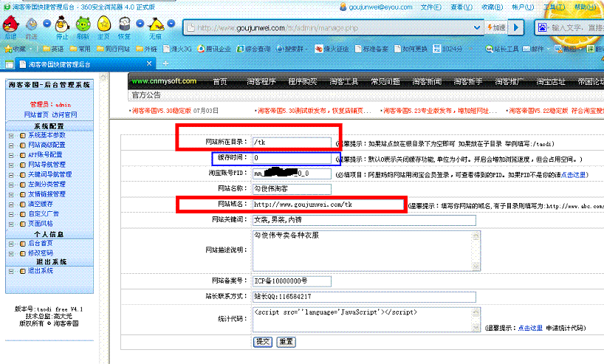Click the restore (恢复) toolbar icon
The image size is (604, 364).
tap(124, 24)
